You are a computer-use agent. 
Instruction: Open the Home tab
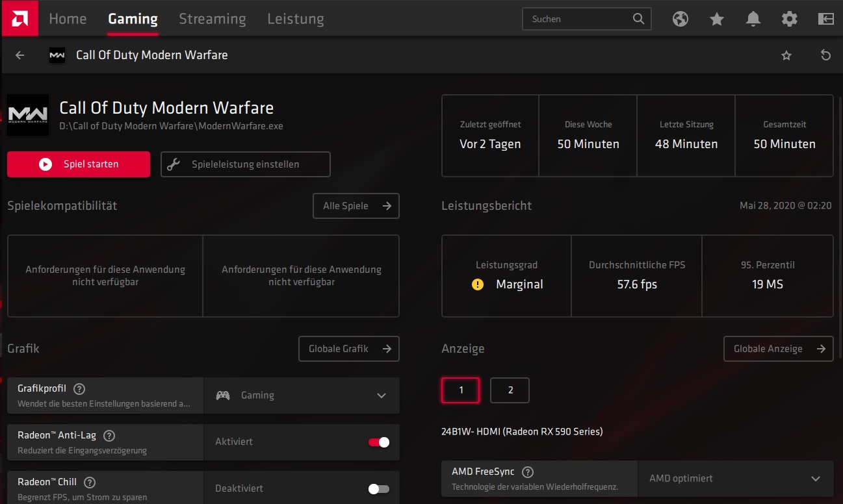68,19
